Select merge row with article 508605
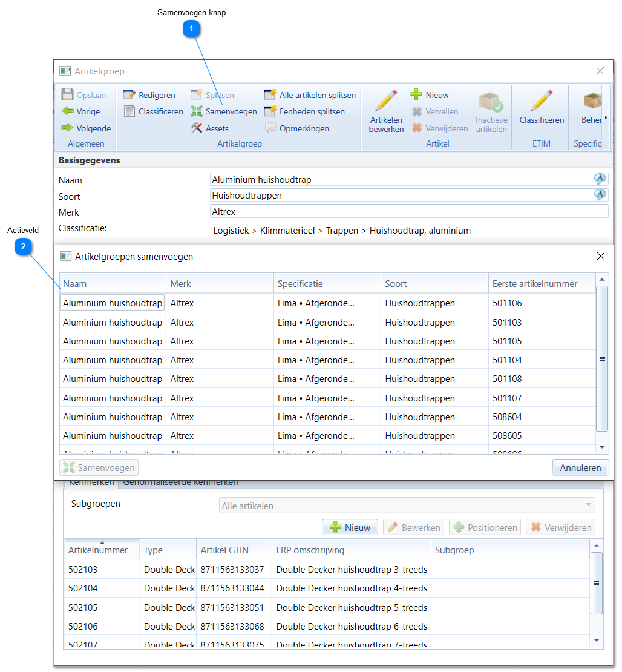Viewport: 622px width, 672px height. point(328,436)
